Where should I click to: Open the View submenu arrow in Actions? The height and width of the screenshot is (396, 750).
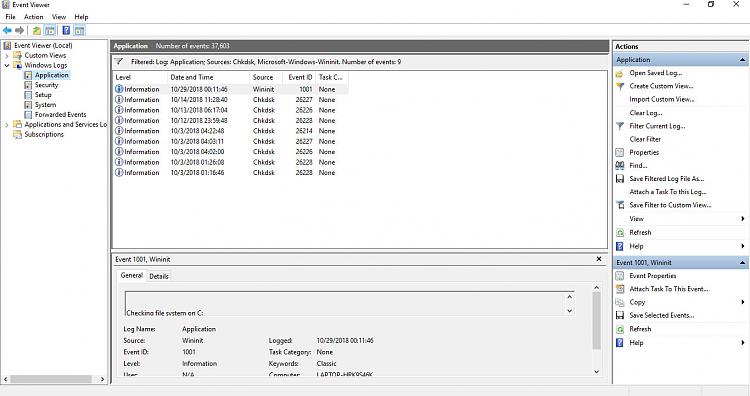pyautogui.click(x=743, y=219)
